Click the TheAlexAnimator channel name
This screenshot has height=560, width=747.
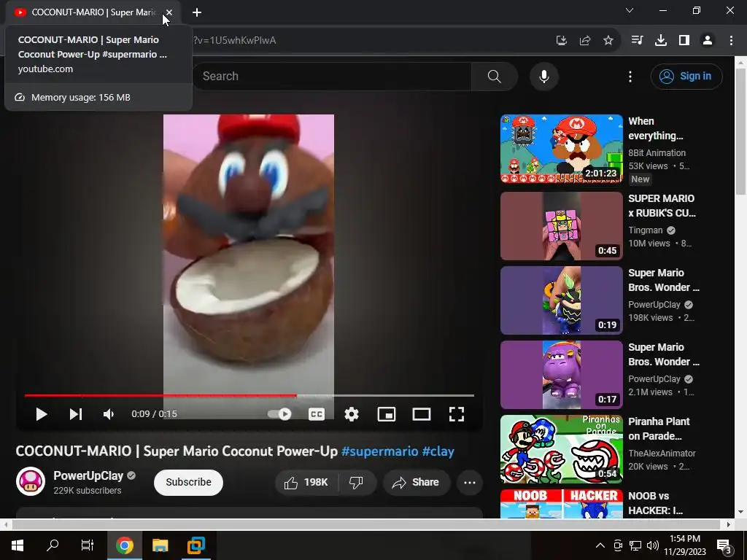pyautogui.click(x=662, y=454)
